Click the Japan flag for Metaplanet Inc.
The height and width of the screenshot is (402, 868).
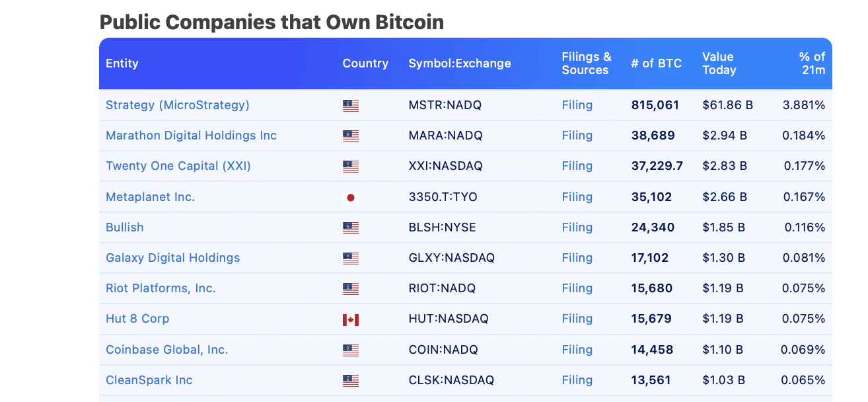[x=350, y=196]
